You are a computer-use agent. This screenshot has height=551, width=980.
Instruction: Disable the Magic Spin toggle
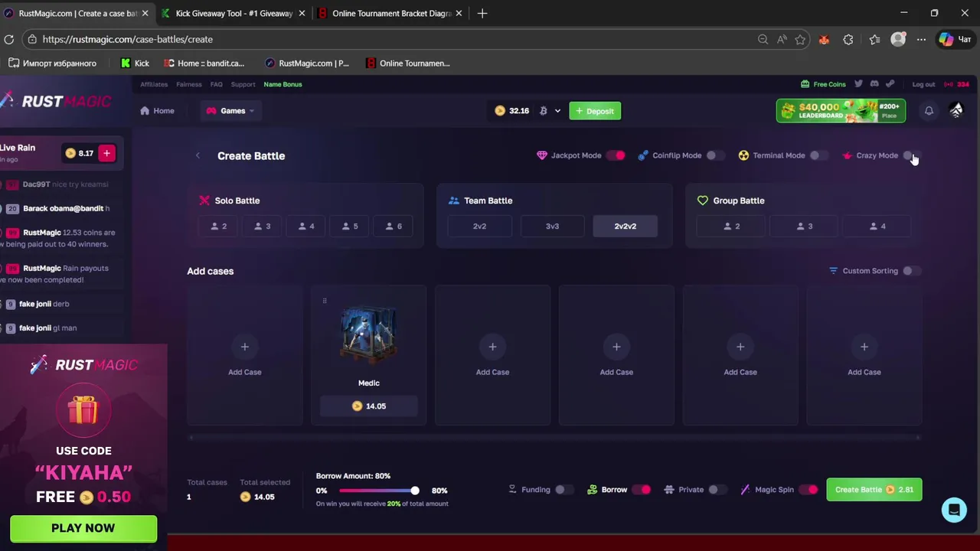(x=808, y=490)
